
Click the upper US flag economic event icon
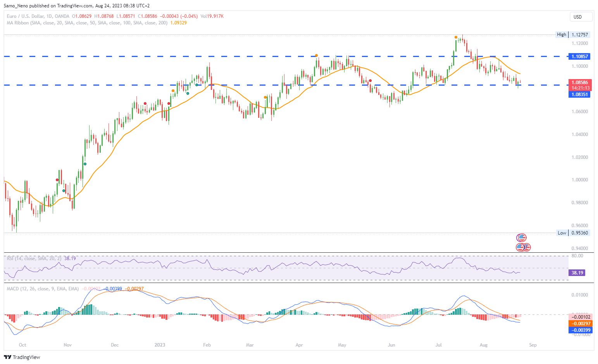point(522,238)
